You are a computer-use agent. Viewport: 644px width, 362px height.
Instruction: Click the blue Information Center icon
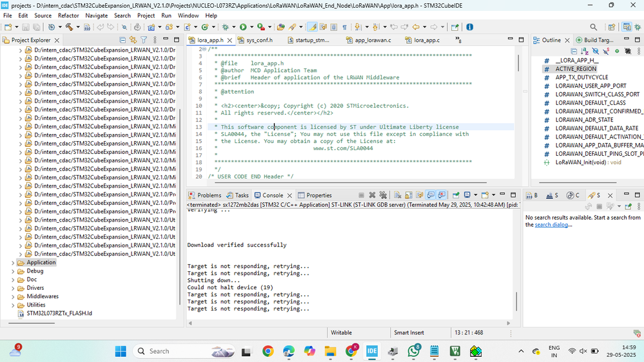point(469,27)
